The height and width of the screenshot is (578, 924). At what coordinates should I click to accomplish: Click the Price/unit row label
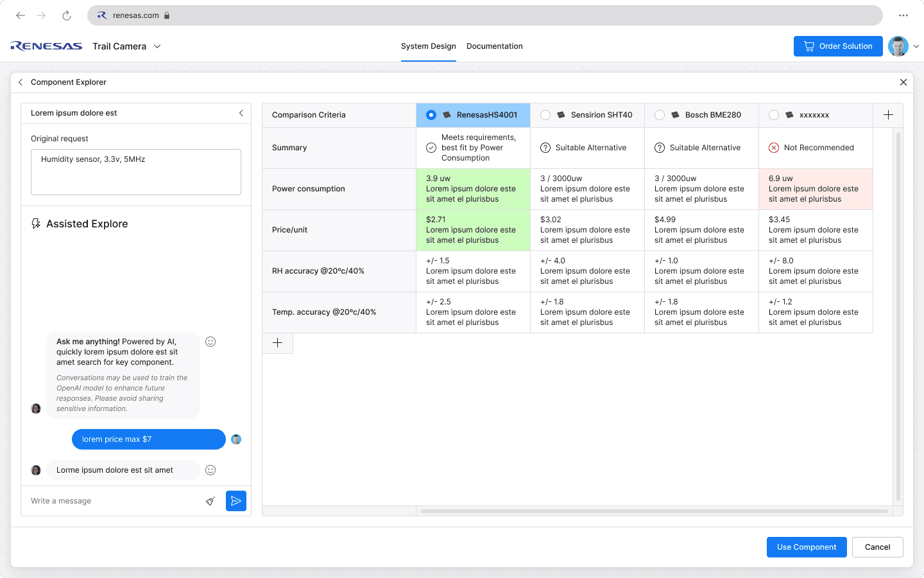pyautogui.click(x=290, y=230)
